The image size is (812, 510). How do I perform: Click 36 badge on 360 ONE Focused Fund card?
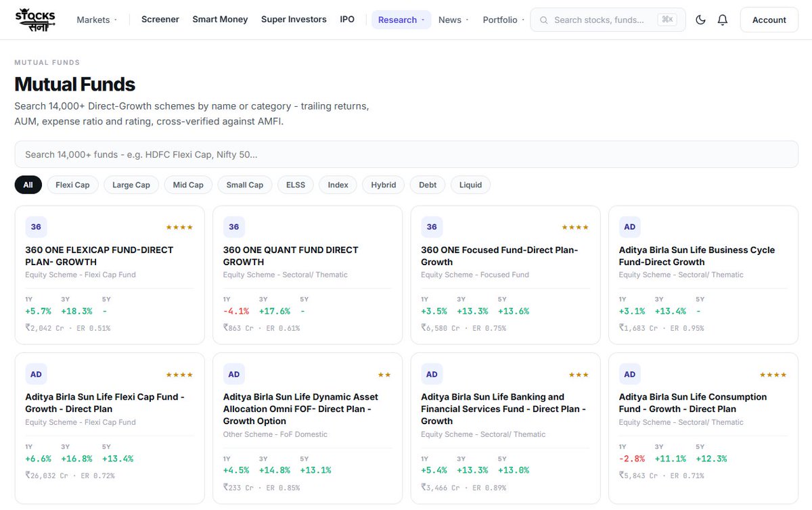[x=432, y=227]
